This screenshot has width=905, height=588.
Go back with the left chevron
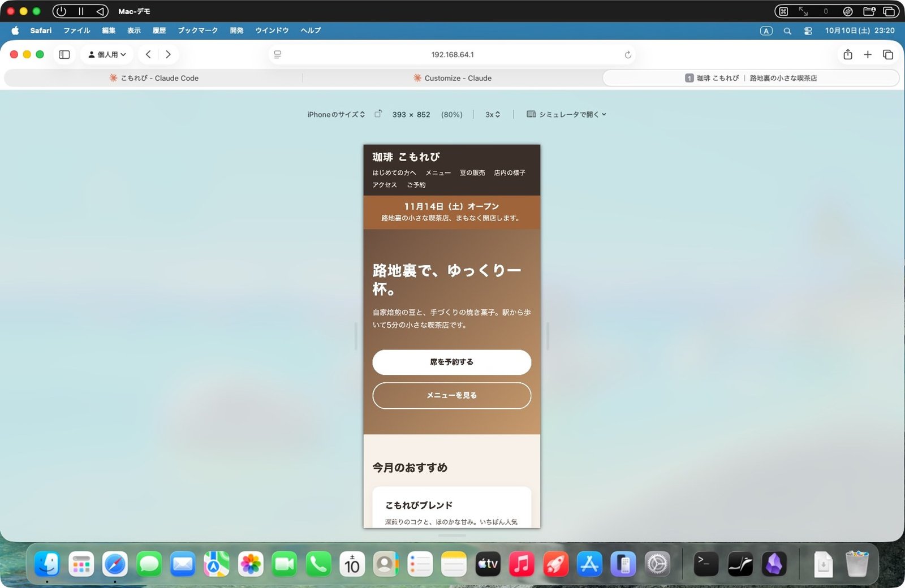coord(148,55)
